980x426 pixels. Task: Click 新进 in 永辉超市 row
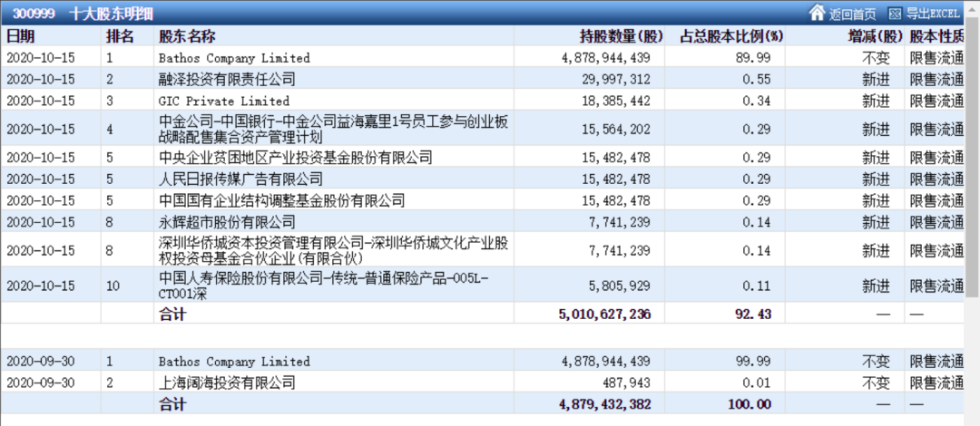[877, 222]
